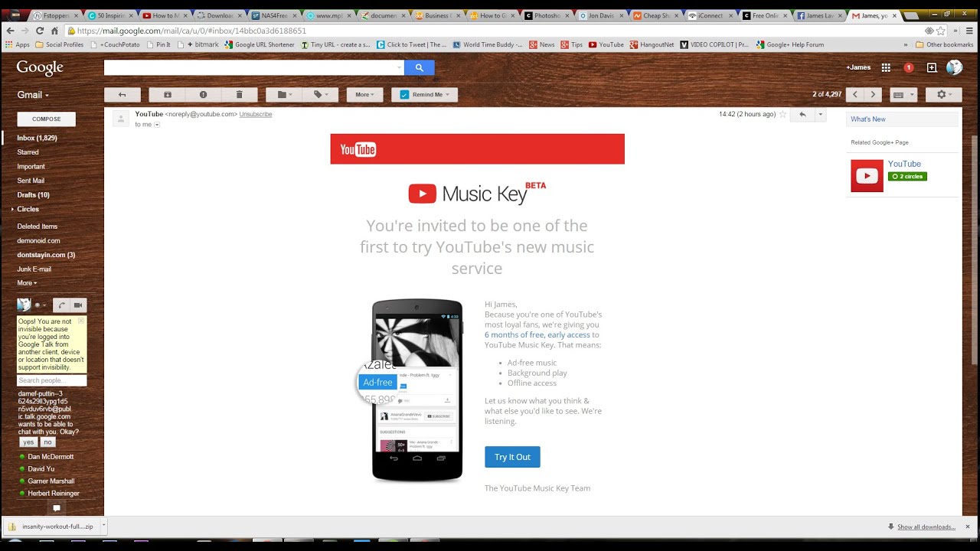980x551 pixels.
Task: Click the Unsubscribe link
Action: pyautogui.click(x=256, y=114)
